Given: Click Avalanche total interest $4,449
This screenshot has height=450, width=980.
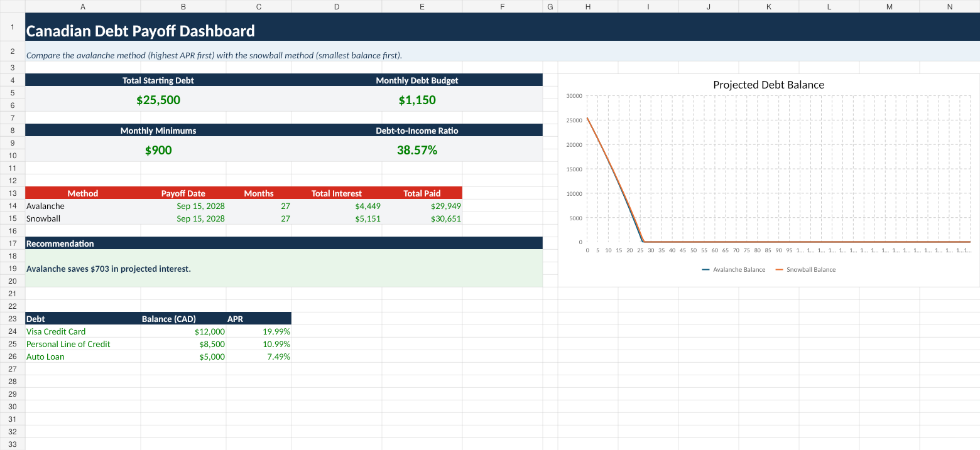Looking at the screenshot, I should pyautogui.click(x=337, y=206).
